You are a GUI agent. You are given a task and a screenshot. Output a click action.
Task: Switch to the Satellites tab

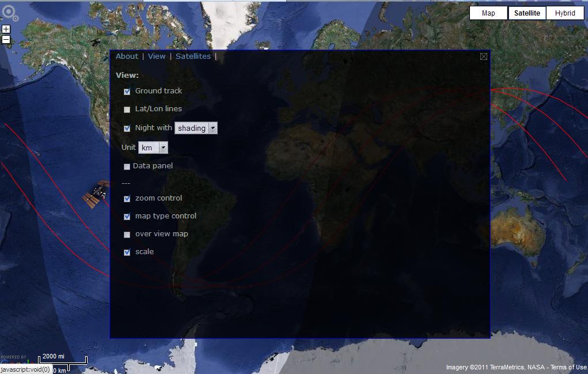193,56
